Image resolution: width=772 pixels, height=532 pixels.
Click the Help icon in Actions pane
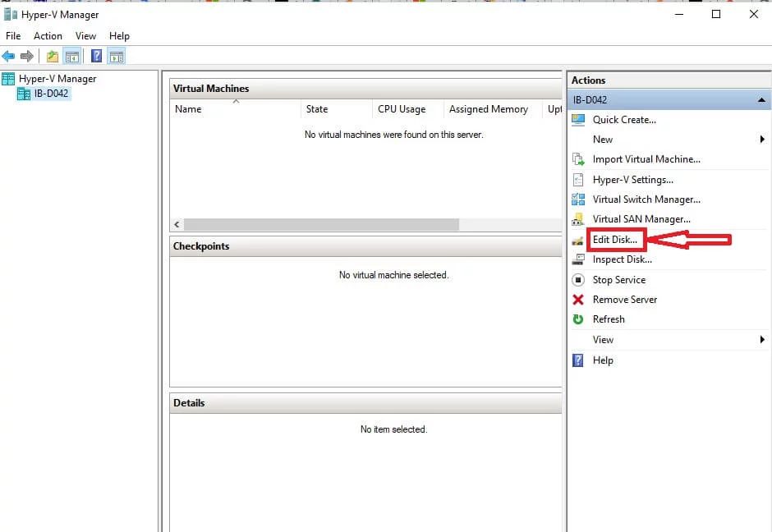point(578,360)
